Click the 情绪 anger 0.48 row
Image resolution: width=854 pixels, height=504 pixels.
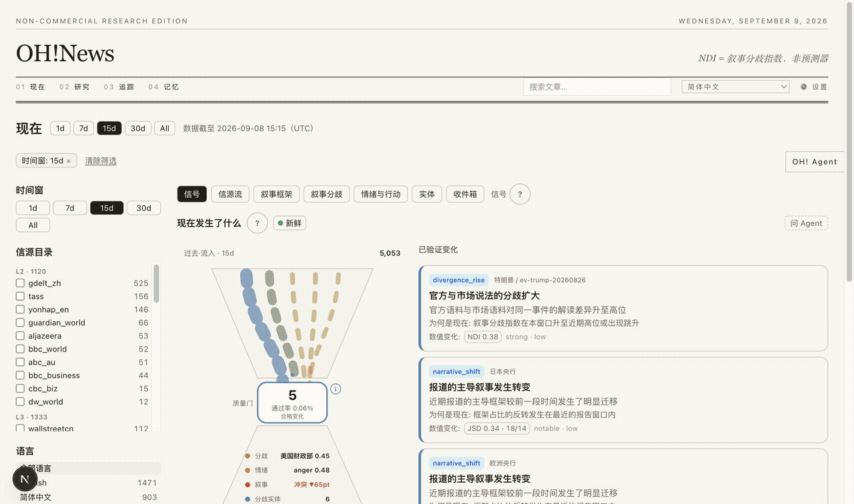[288, 470]
